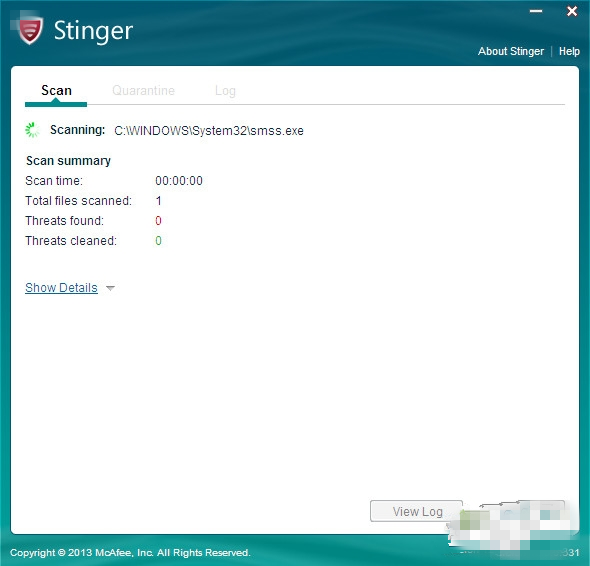Click the View Log button
This screenshot has height=566, width=590.
click(417, 511)
